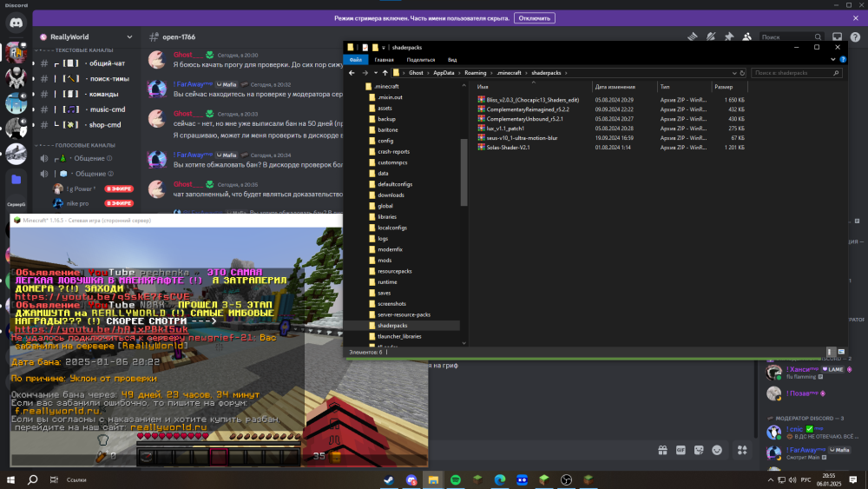The height and width of the screenshot is (489, 868).
Task: Expand address bar history dropdown
Action: (734, 73)
